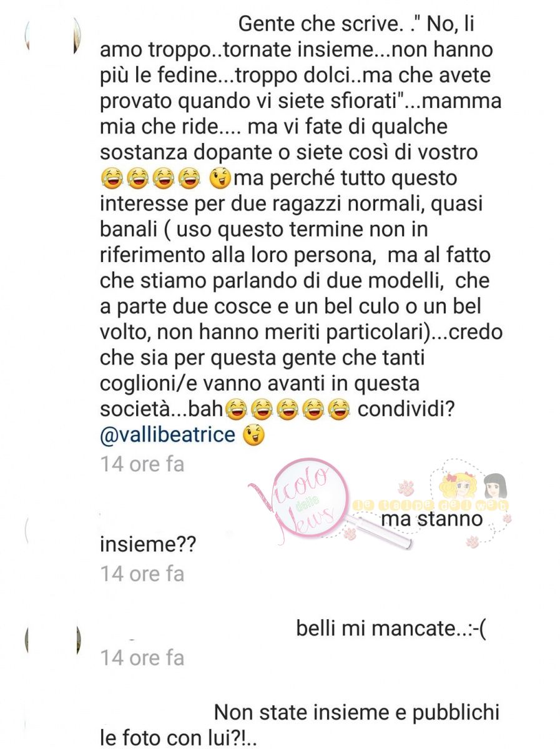560x749 pixels.
Task: Tap avatar beside 'belli mi mancate' comment
Action: coord(53,640)
